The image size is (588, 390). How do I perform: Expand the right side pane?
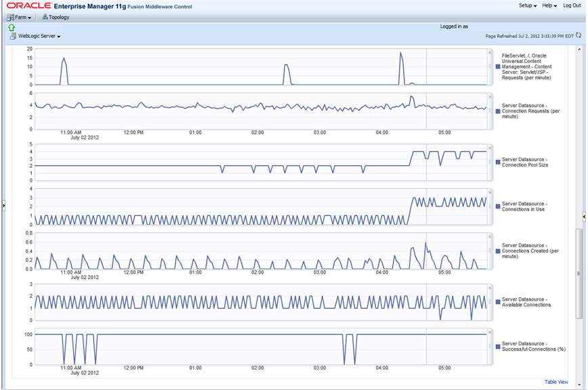point(584,217)
